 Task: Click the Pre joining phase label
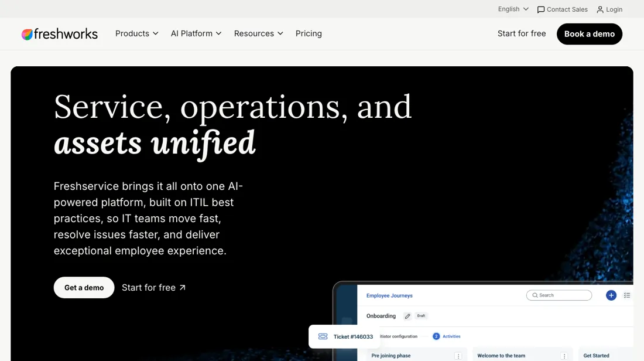pyautogui.click(x=391, y=356)
